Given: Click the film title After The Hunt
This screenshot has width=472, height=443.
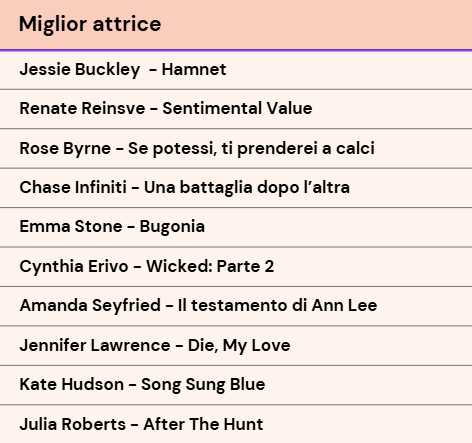Looking at the screenshot, I should tap(203, 424).
